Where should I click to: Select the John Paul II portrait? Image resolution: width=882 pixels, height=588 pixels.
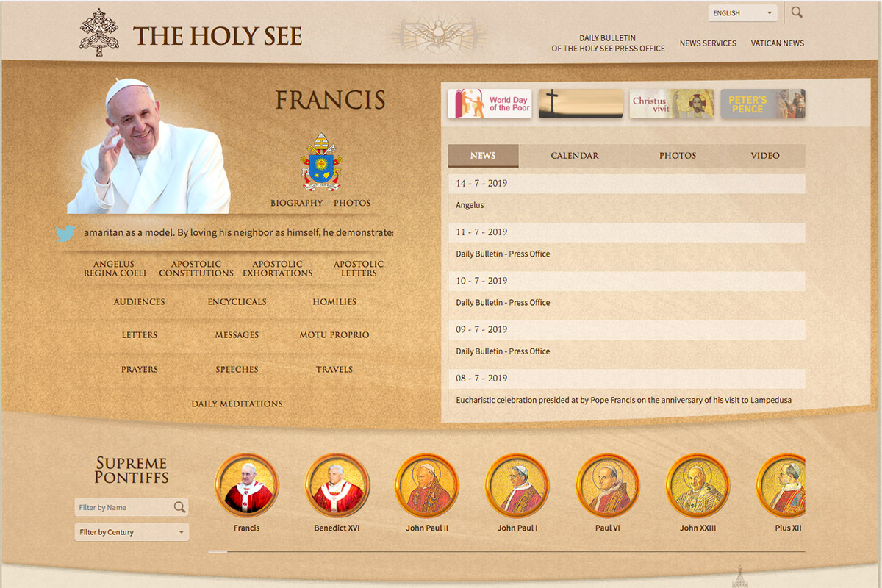[427, 485]
